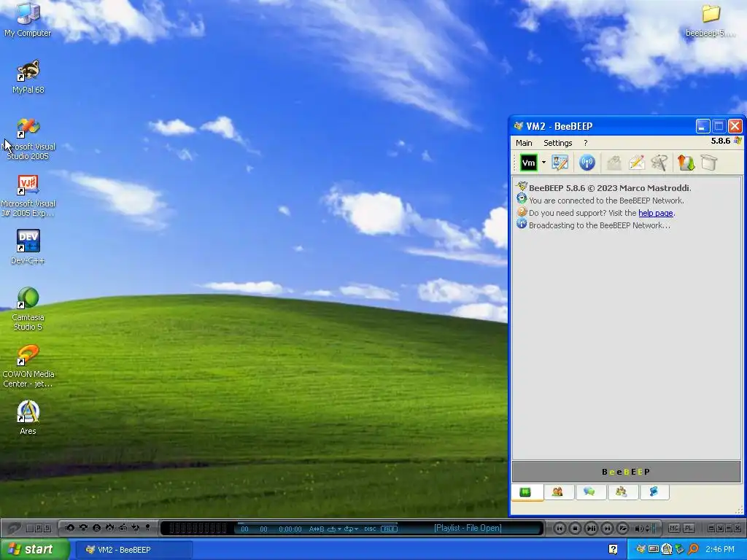Click the BeeBEEP bee tray icon
The width and height of the screenshot is (747, 560).
coord(641,549)
